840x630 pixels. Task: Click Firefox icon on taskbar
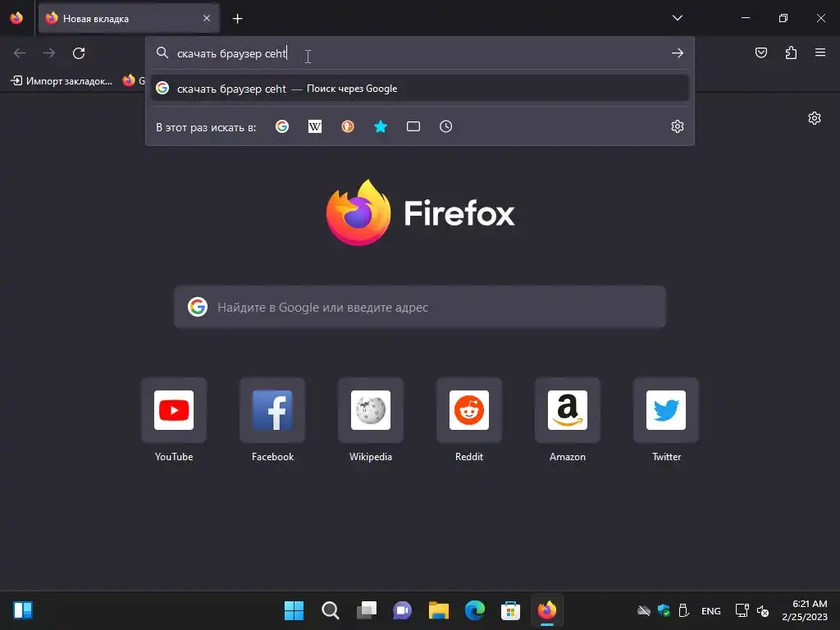[547, 610]
